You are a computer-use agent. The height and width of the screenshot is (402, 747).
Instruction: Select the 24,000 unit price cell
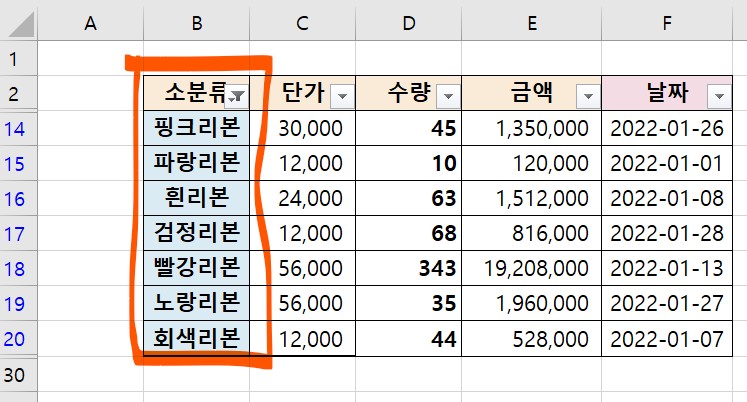tap(303, 198)
